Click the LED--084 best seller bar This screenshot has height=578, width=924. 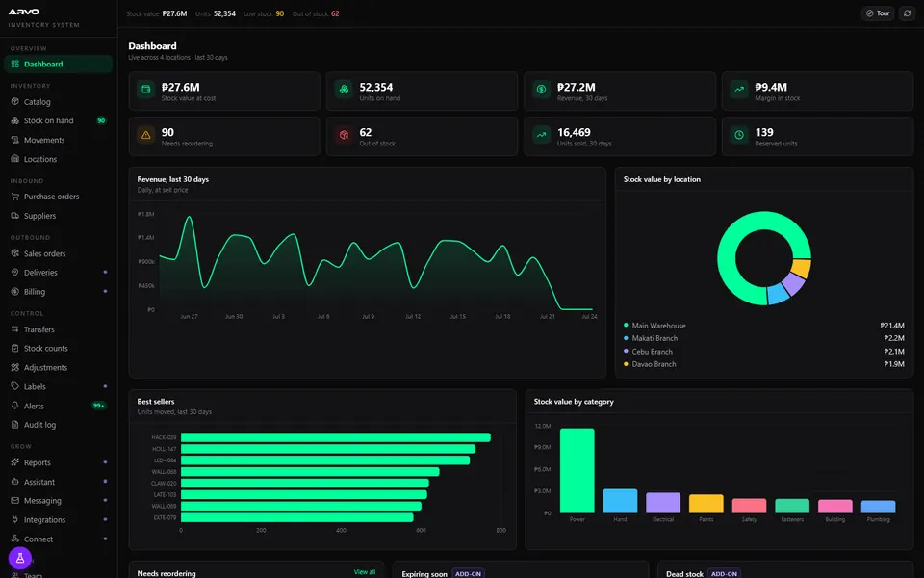[x=325, y=460]
